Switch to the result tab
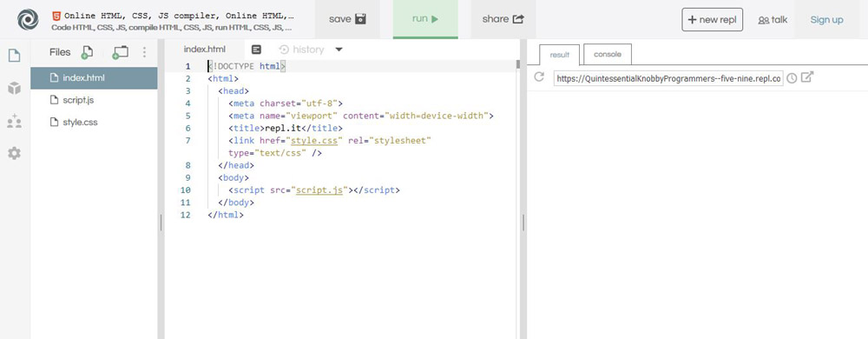The height and width of the screenshot is (339, 868). (559, 55)
